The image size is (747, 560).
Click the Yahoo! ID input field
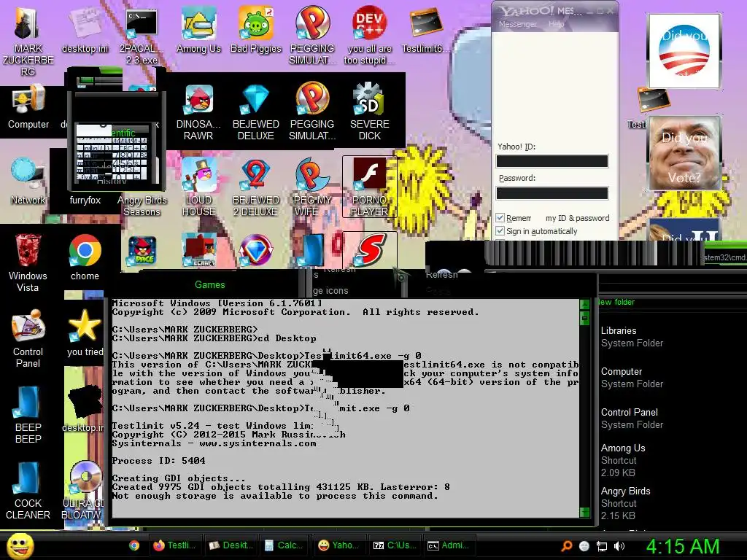[552, 161]
